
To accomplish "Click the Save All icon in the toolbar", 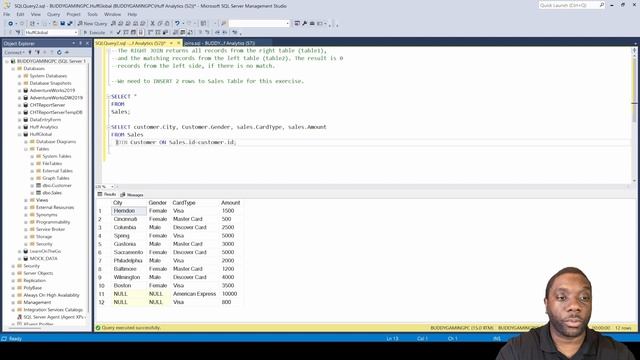I will point(70,24).
